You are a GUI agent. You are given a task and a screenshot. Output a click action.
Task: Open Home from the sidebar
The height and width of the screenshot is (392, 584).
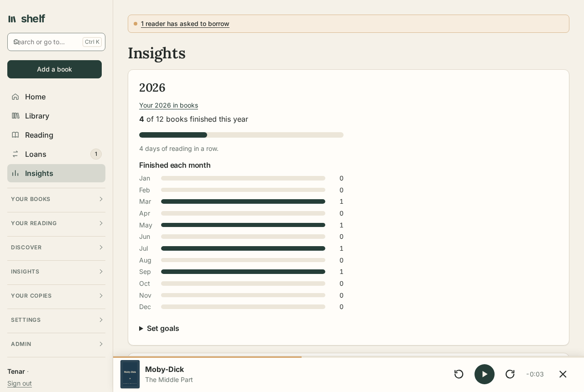click(x=56, y=97)
